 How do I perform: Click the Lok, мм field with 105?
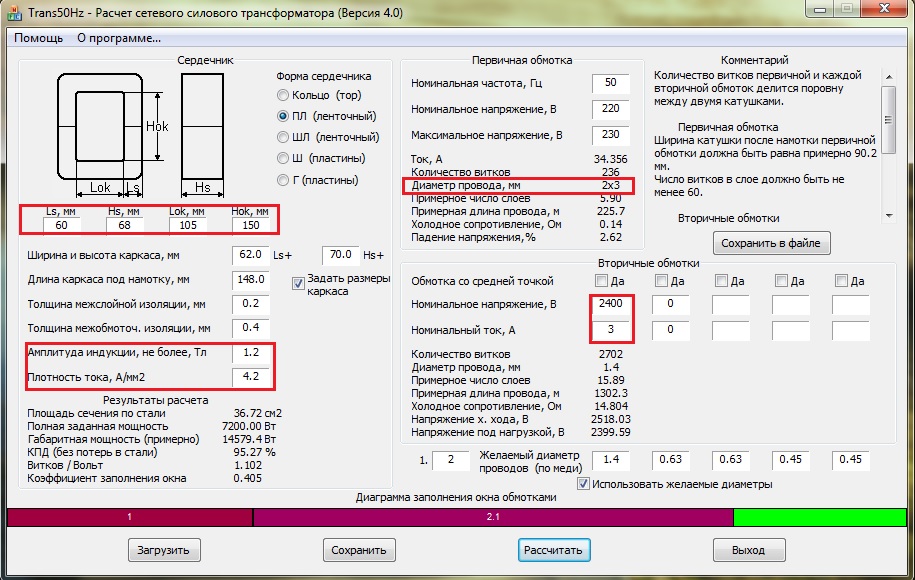click(x=188, y=225)
